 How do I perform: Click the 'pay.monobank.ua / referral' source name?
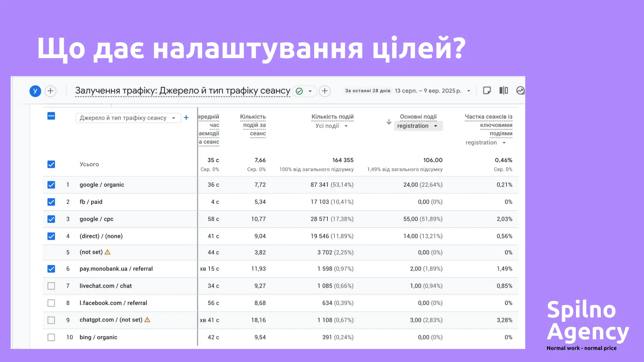tap(116, 269)
